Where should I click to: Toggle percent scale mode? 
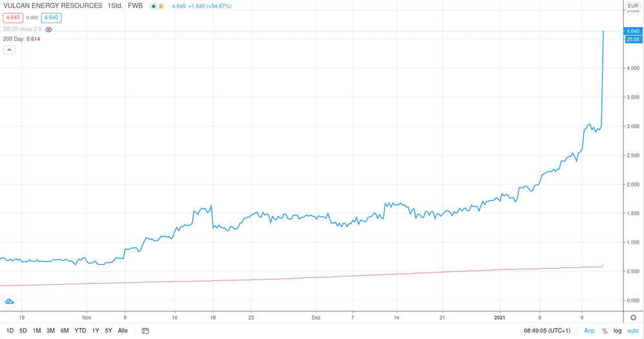605,331
